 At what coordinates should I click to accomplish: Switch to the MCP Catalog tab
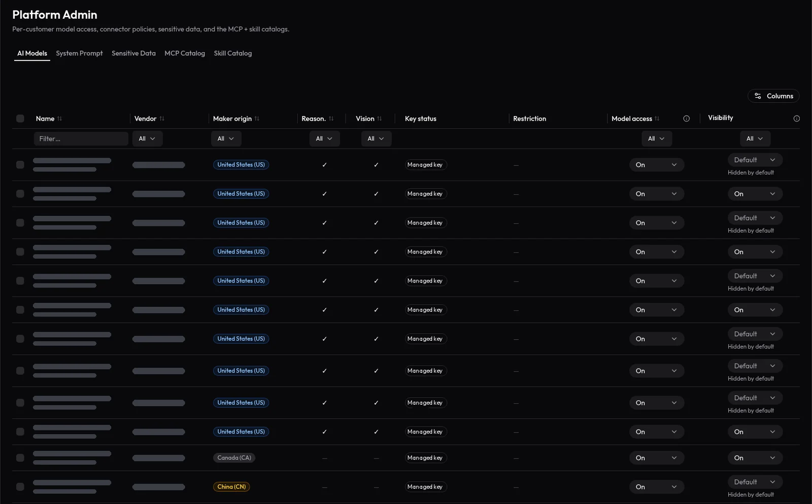185,53
